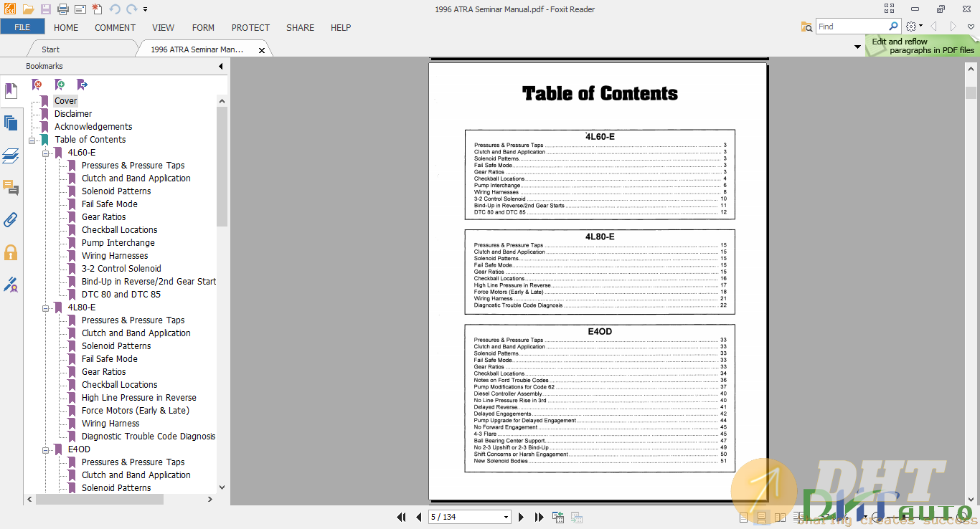Collapse ribbon using heart-shaped arrow icon

pyautogui.click(x=971, y=27)
